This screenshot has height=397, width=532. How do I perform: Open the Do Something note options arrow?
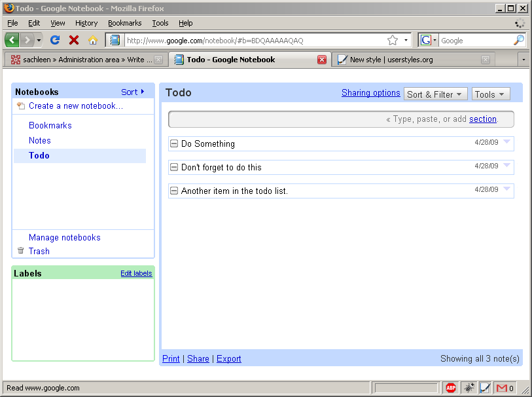[506, 142]
